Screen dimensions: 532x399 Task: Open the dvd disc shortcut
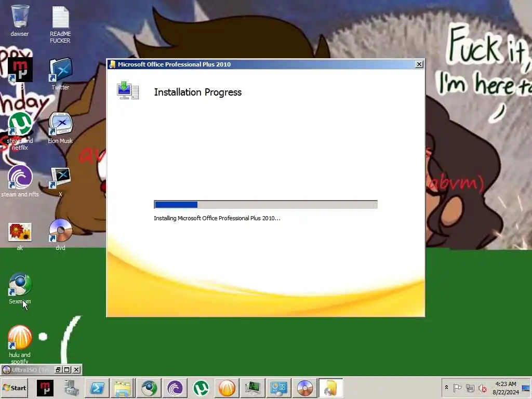60,231
